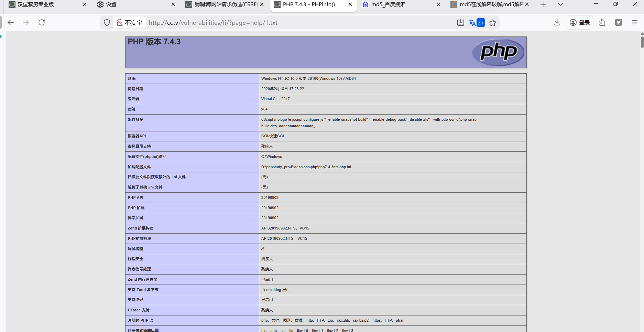This screenshot has width=644, height=332.
Task: Click the save page icon in address bar
Action: click(x=461, y=23)
